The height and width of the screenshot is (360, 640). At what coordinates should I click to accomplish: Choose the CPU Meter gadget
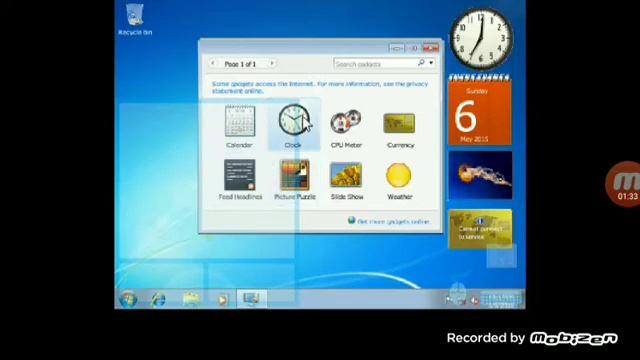point(346,122)
